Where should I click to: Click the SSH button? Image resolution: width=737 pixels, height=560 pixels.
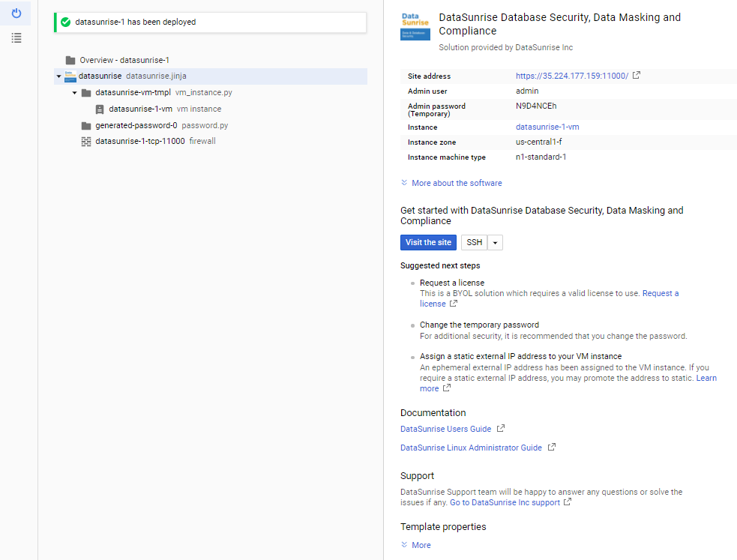point(474,242)
